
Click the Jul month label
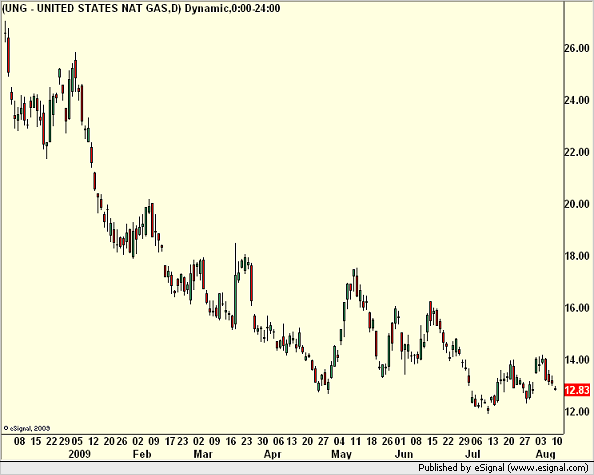(x=473, y=454)
